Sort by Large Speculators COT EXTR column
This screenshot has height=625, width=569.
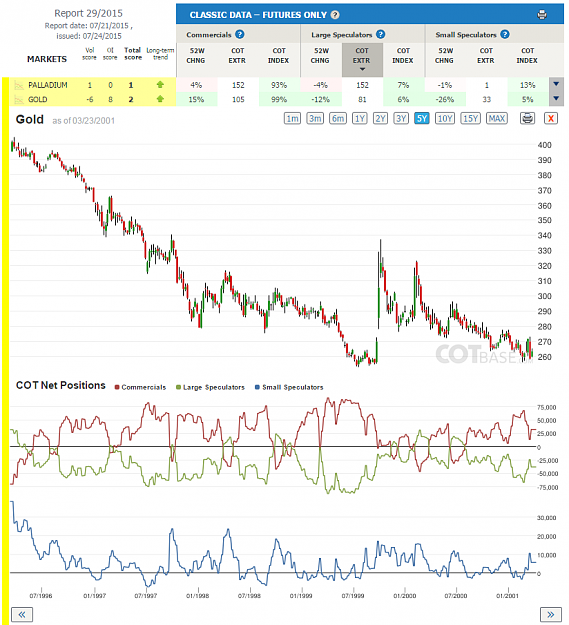[362, 60]
